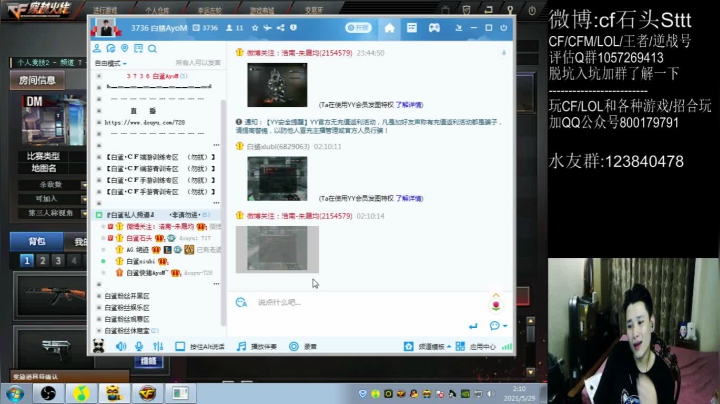Click the favorite star icon in YY header
Viewport: 720px width, 404px height.
(x=255, y=28)
